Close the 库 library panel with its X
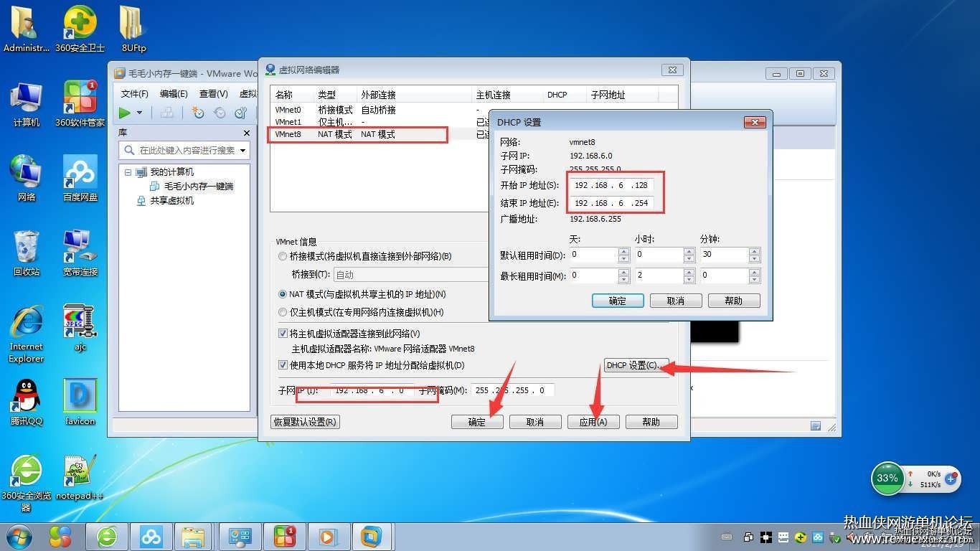 click(247, 133)
